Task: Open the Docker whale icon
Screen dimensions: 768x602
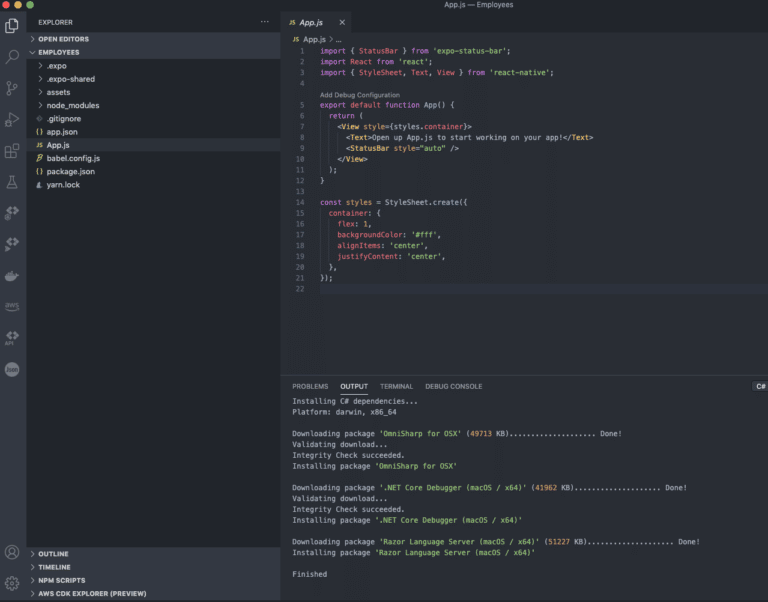Action: [x=12, y=276]
